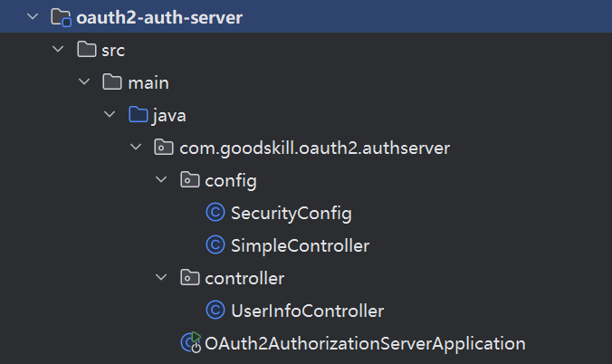612x364 pixels.
Task: Click the SimpleController class icon
Action: [x=215, y=245]
